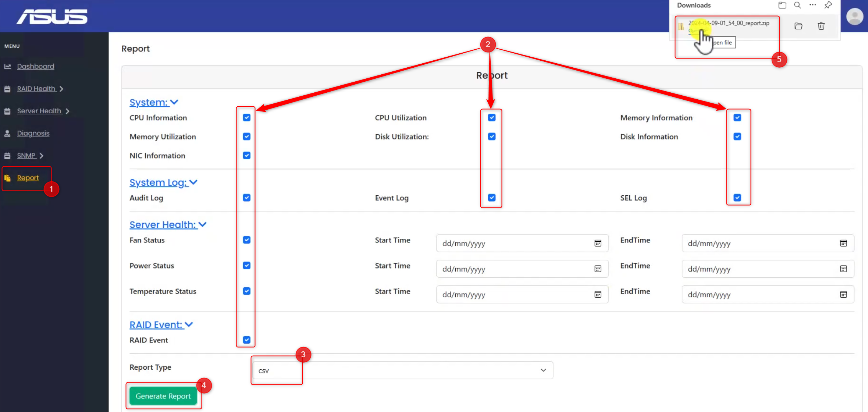868x412 pixels.
Task: Disable the RAID Event checkbox
Action: [x=246, y=340]
